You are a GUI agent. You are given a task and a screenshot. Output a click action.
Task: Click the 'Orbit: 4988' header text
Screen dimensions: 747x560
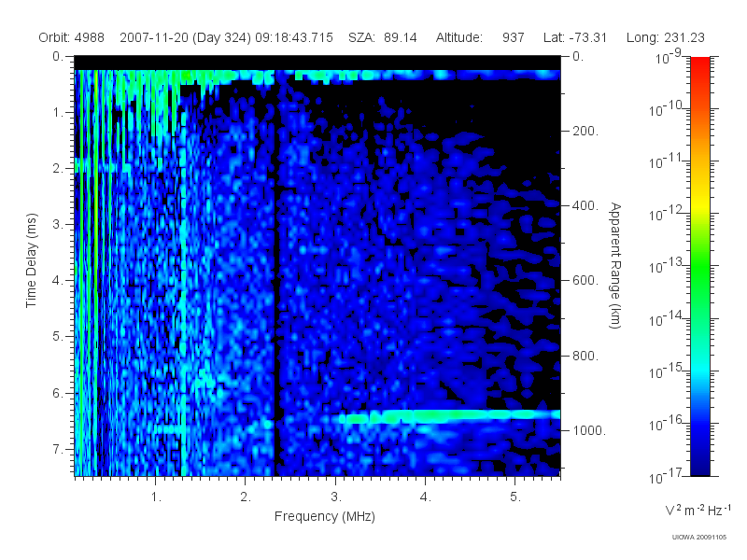(x=72, y=37)
